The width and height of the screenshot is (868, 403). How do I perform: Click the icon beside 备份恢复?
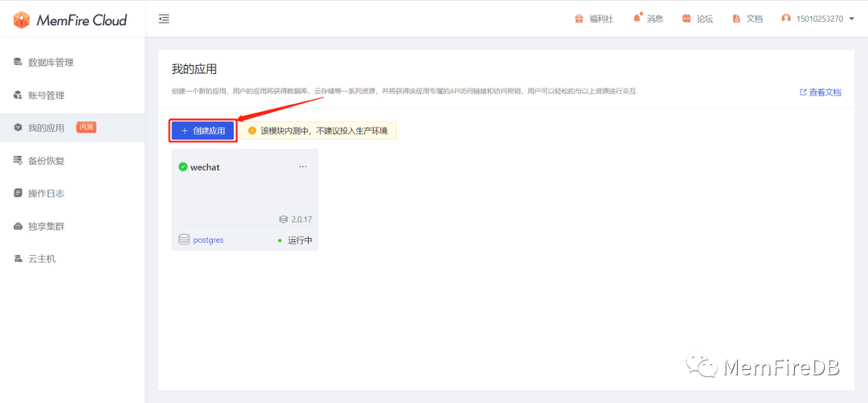click(x=17, y=161)
